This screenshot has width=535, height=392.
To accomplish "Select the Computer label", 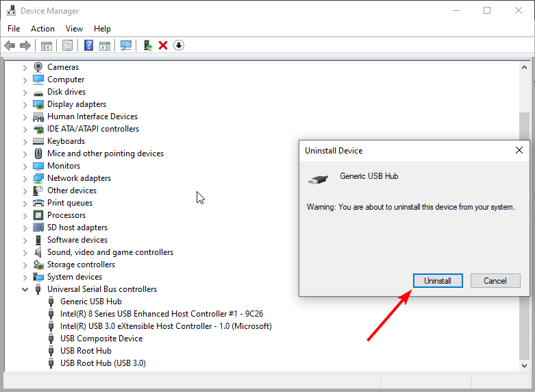I will click(x=66, y=79).
